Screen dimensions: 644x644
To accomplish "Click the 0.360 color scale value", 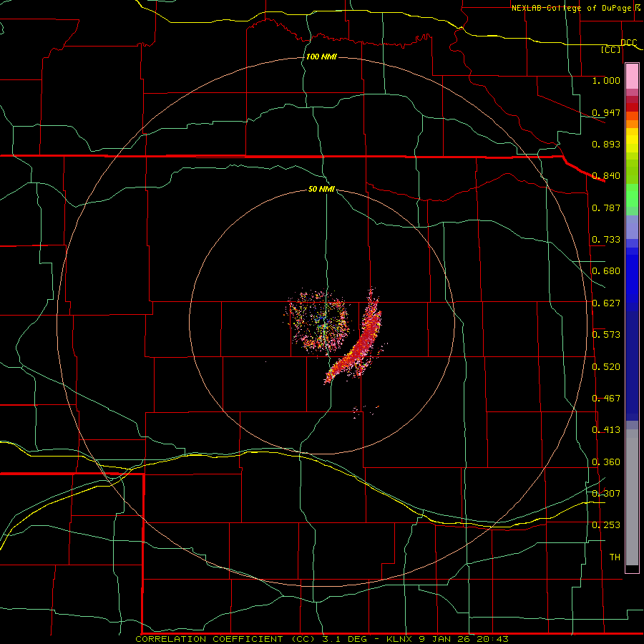I will coord(606,462).
